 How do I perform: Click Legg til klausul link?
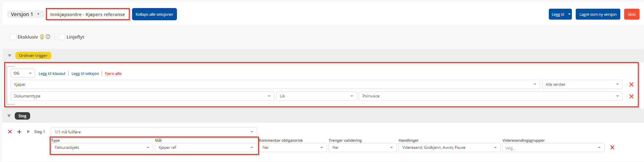pos(52,74)
